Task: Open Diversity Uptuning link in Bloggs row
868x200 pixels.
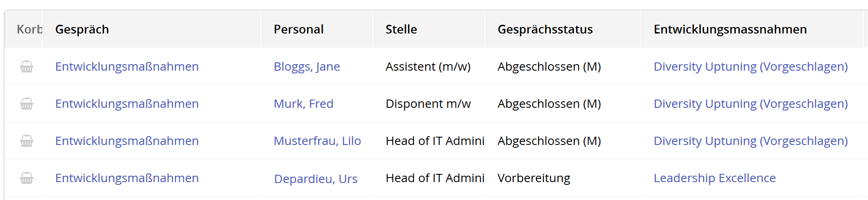Action: tap(750, 67)
